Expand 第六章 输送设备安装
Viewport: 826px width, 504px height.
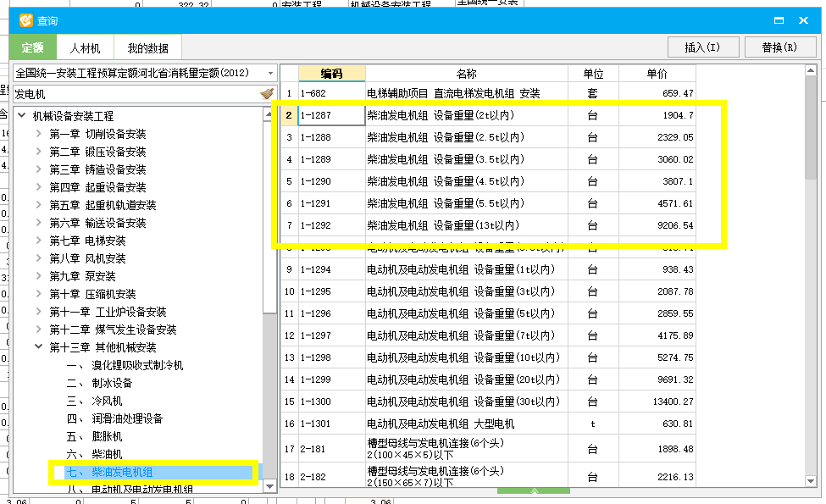click(38, 223)
